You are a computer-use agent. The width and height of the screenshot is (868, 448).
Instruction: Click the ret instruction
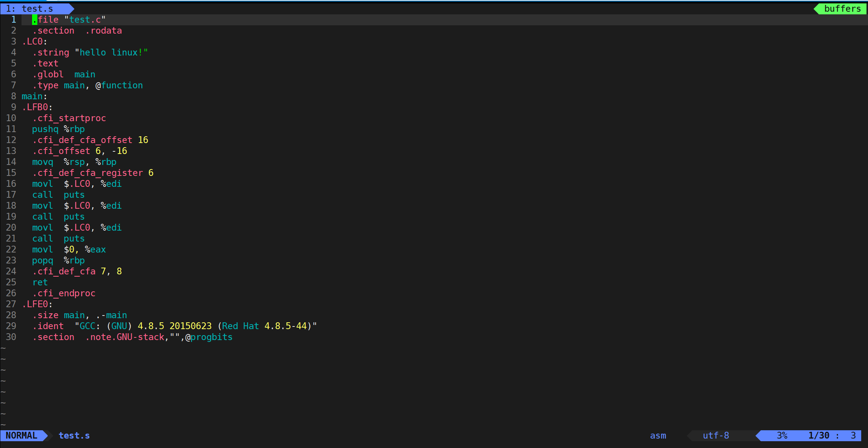point(40,282)
